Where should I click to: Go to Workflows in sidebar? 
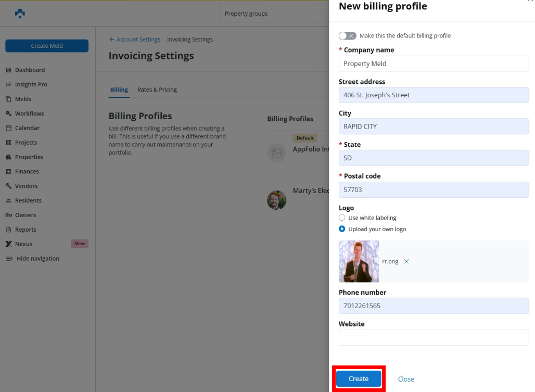[x=29, y=113]
